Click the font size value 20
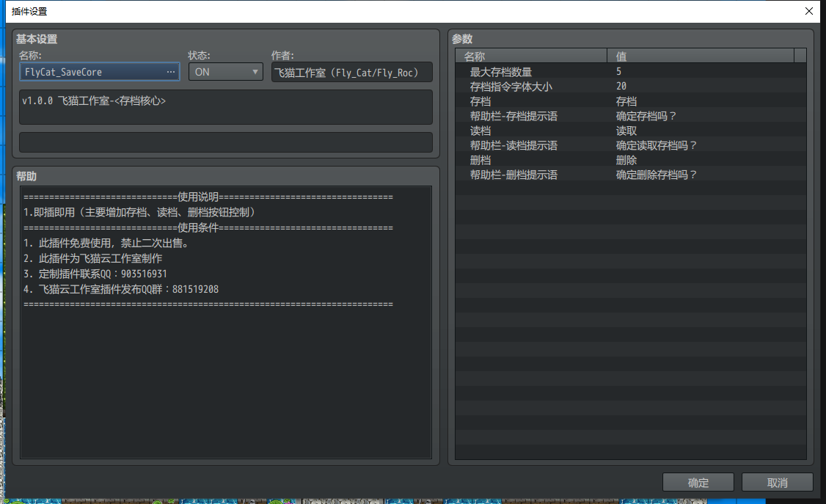Screen dimensions: 826x504 point(621,87)
